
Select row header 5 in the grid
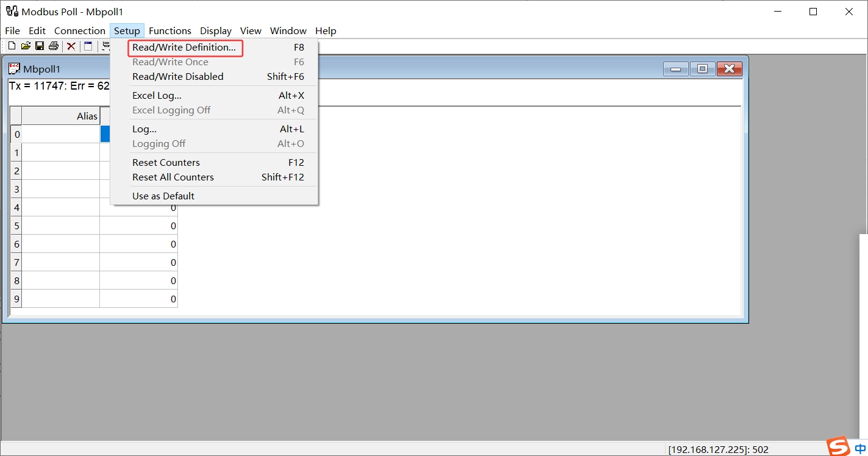pos(16,226)
